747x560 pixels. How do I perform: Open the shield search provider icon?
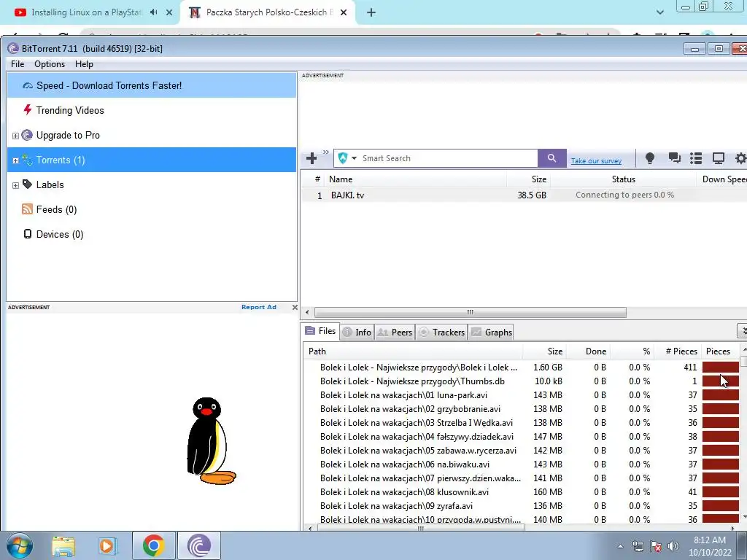pyautogui.click(x=343, y=158)
